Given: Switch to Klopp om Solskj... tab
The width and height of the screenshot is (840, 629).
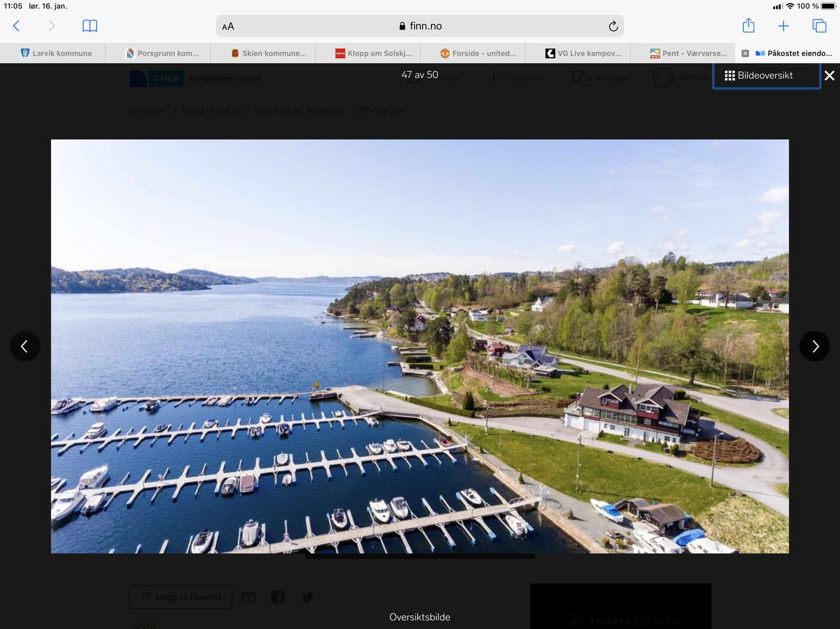Looking at the screenshot, I should tap(367, 53).
